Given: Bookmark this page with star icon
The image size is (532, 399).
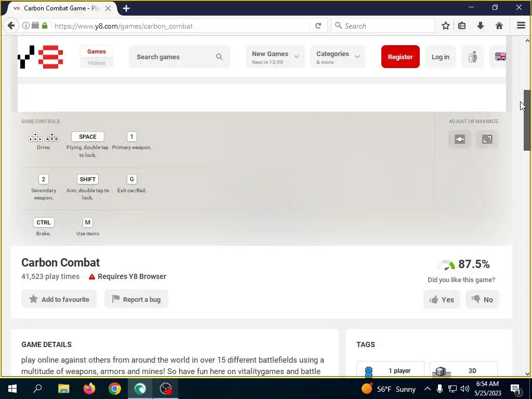Looking at the screenshot, I should click(x=445, y=26).
